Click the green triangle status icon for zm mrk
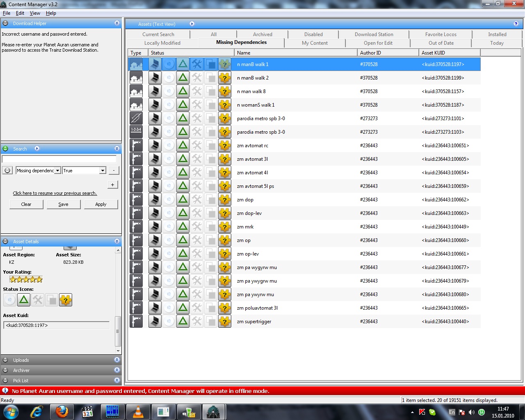This screenshot has height=420, width=525. [x=183, y=227]
